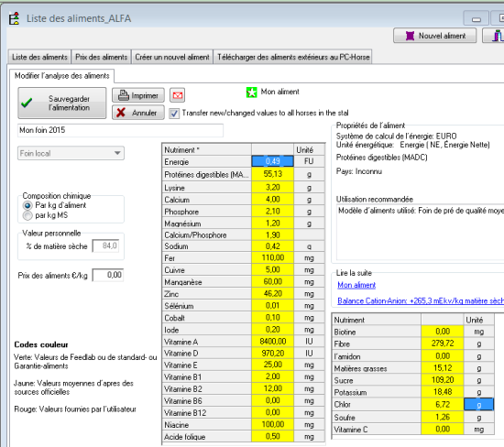Select the Manganèse value 60,00
Screen dimensions: 504x447
pyautogui.click(x=272, y=281)
